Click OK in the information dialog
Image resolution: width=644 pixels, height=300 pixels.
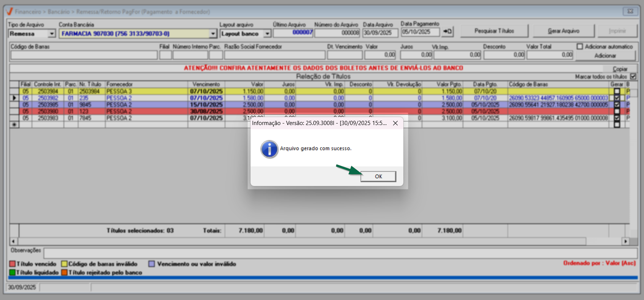(x=378, y=176)
